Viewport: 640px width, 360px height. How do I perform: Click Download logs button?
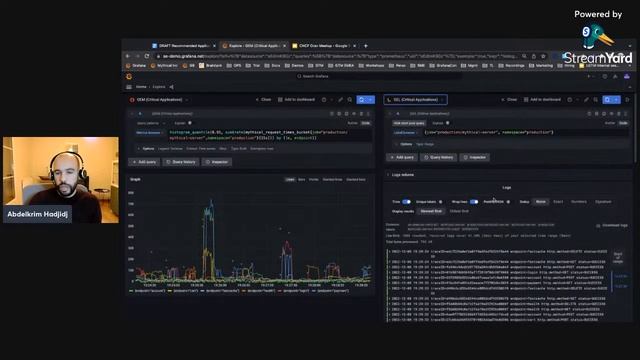click(x=612, y=225)
